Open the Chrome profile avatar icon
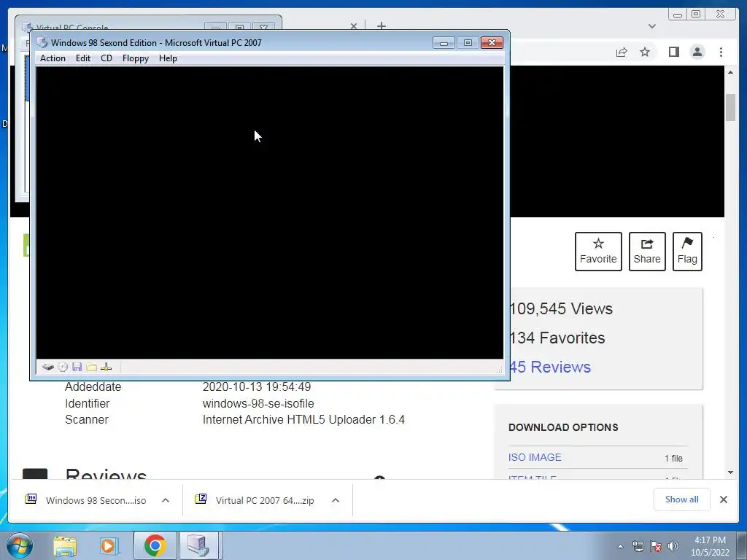The image size is (747, 560). [697, 52]
